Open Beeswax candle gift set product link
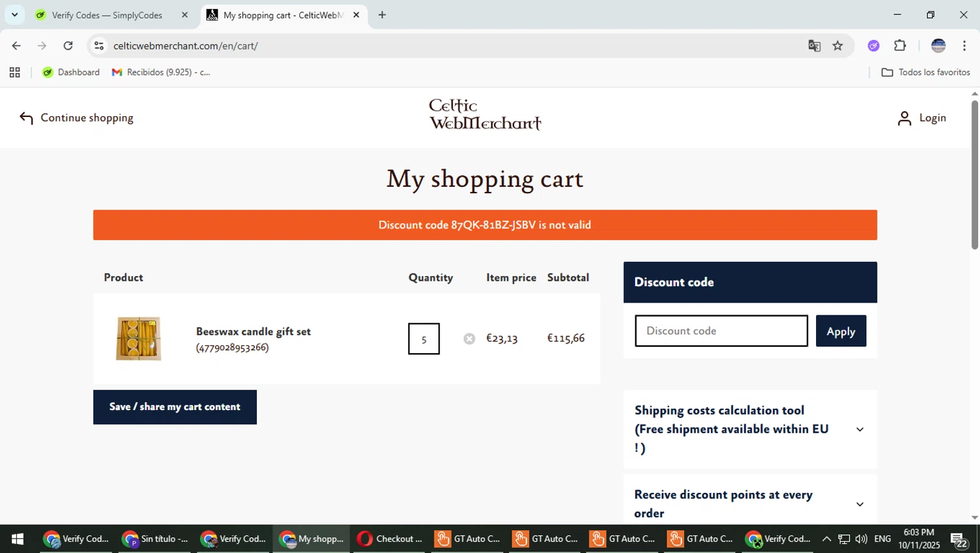 coord(253,332)
